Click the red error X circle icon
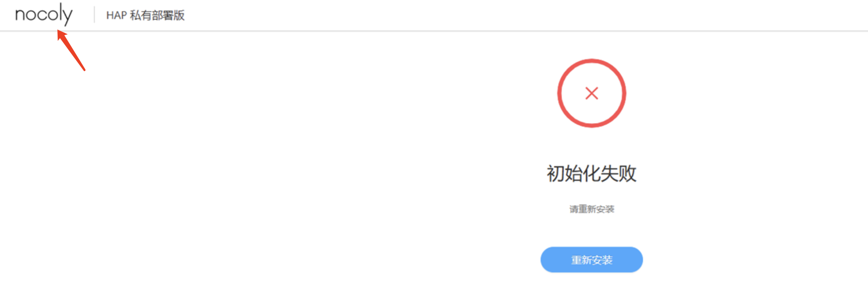The height and width of the screenshot is (292, 868). pyautogui.click(x=592, y=93)
